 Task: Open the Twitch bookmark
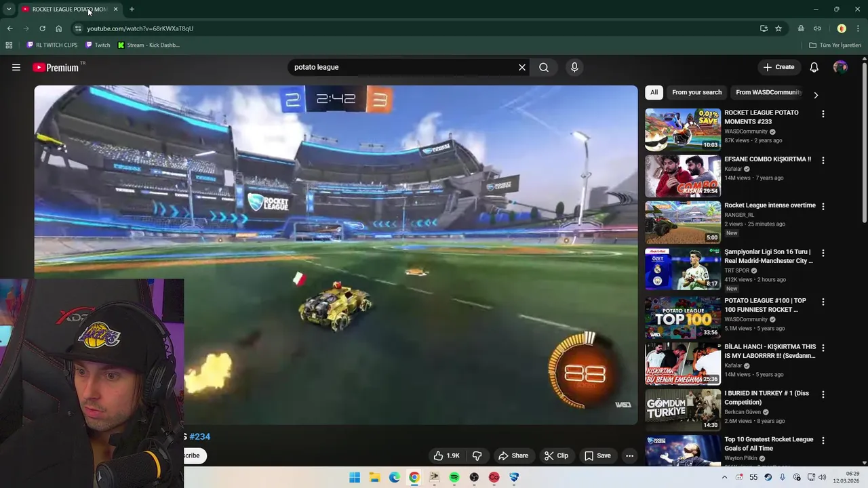coord(98,45)
